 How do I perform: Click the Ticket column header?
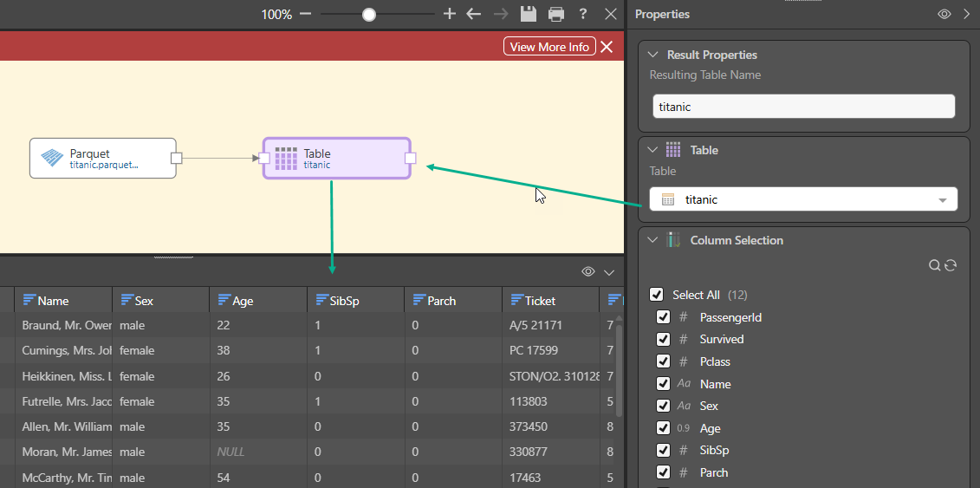pos(550,301)
